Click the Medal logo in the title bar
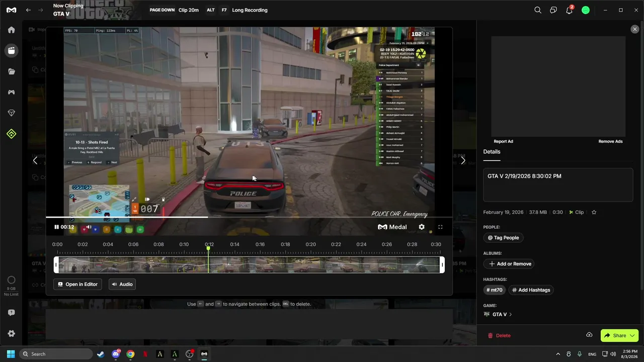This screenshot has height=362, width=644. point(11,10)
